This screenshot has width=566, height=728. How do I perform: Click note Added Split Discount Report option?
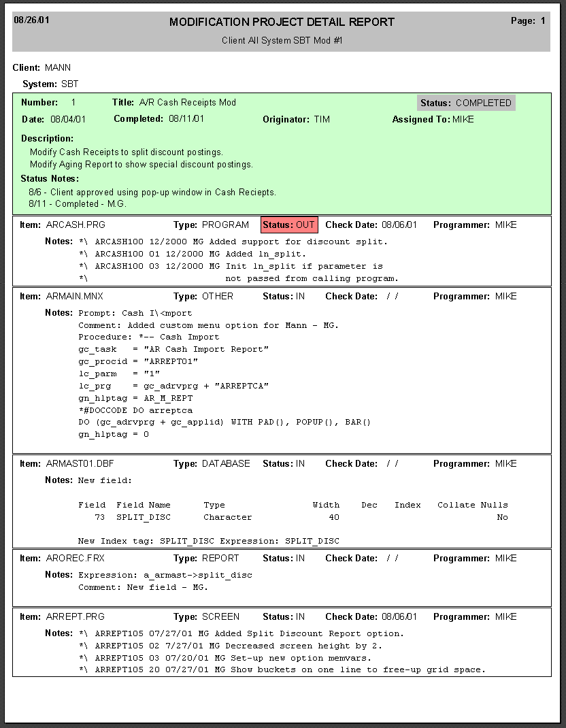(x=242, y=633)
